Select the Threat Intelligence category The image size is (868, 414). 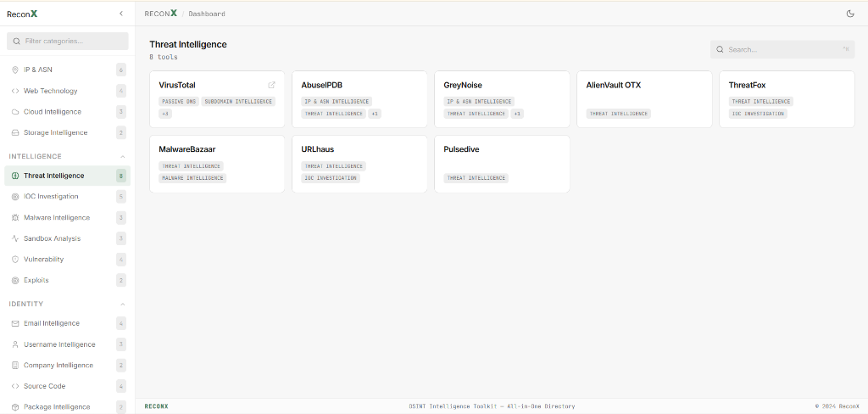67,176
